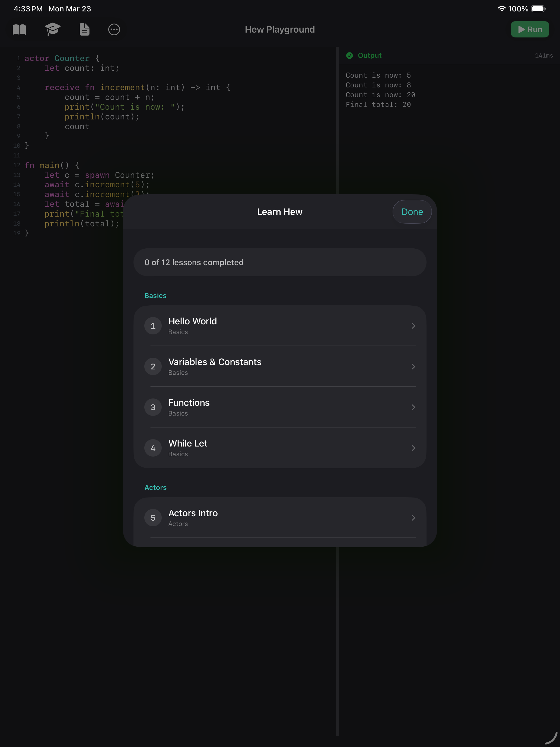Run the Hew program

(530, 29)
